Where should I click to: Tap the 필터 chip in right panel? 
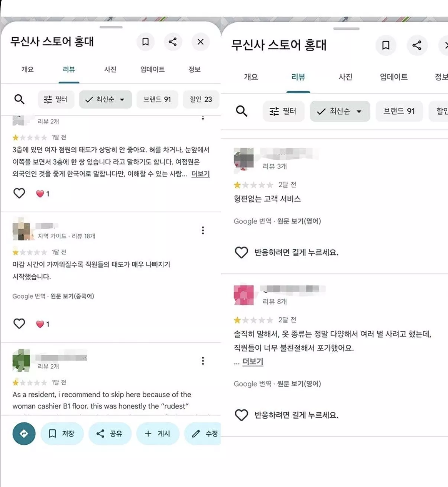(x=283, y=111)
